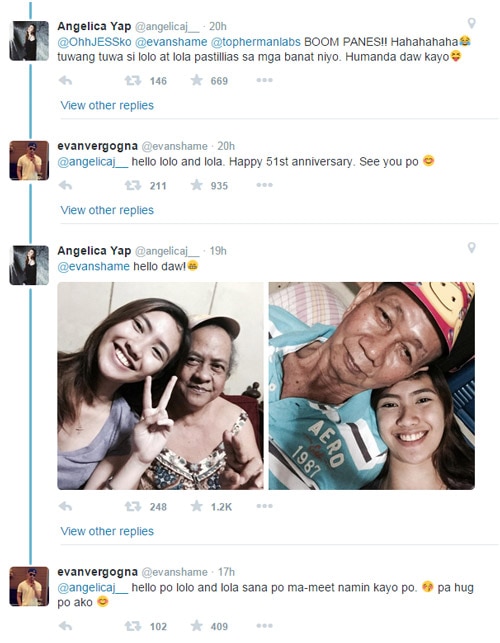Favorite the tweet with 669 stars
The width and height of the screenshot is (500, 643).
[x=196, y=80]
